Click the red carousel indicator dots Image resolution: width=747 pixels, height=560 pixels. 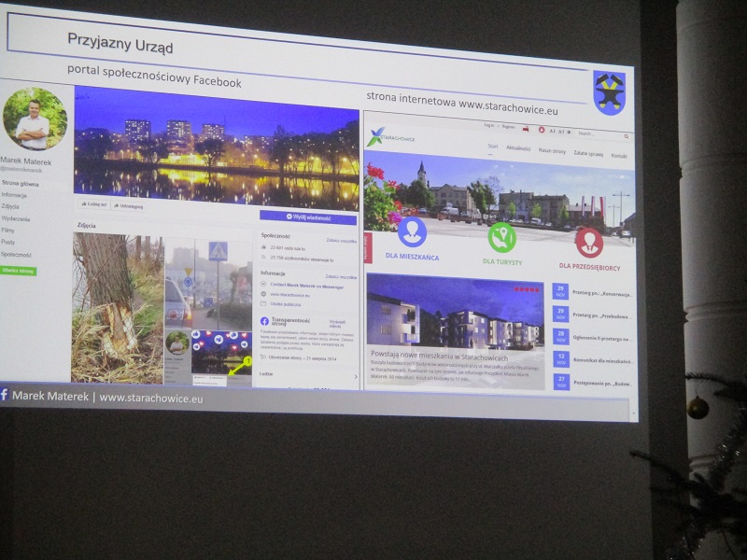(x=528, y=289)
